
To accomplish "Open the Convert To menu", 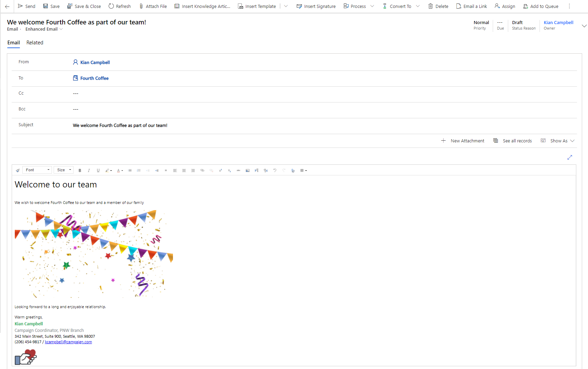I will pyautogui.click(x=400, y=6).
